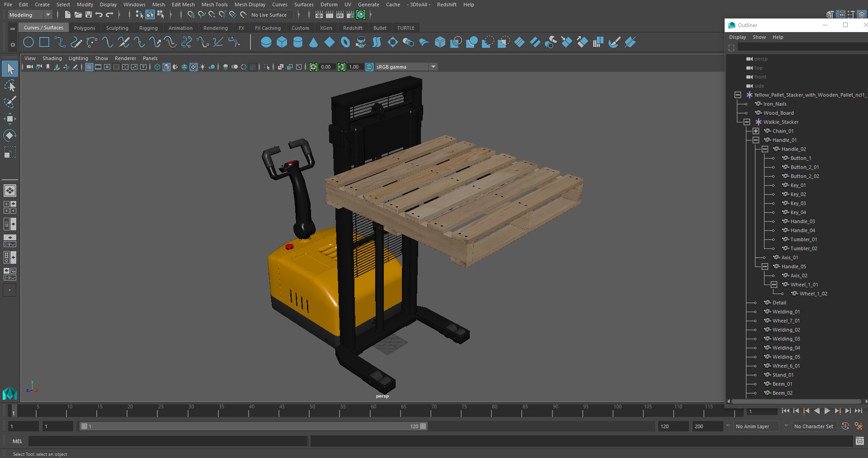Open the Script Editor icon
The image size is (868, 458).
(860, 441)
